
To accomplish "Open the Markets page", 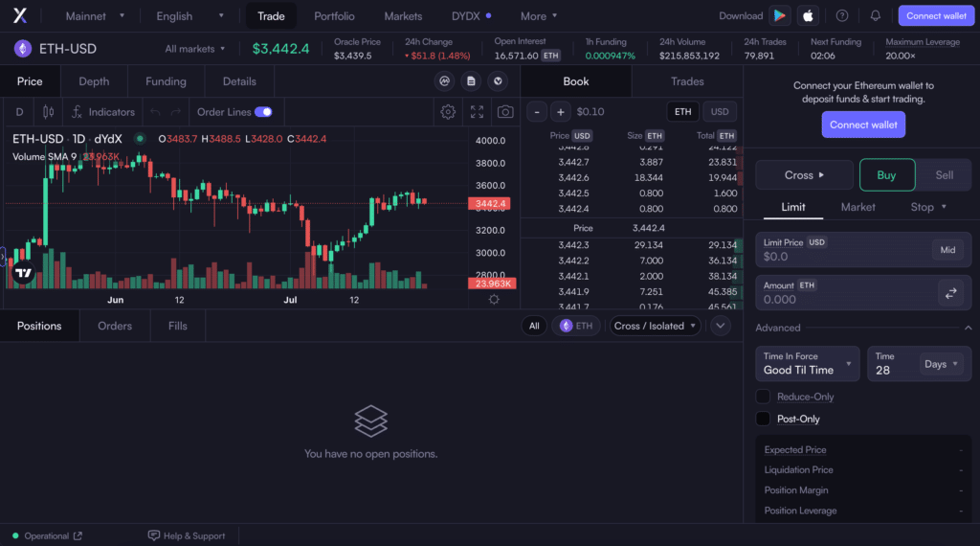I will tap(403, 15).
